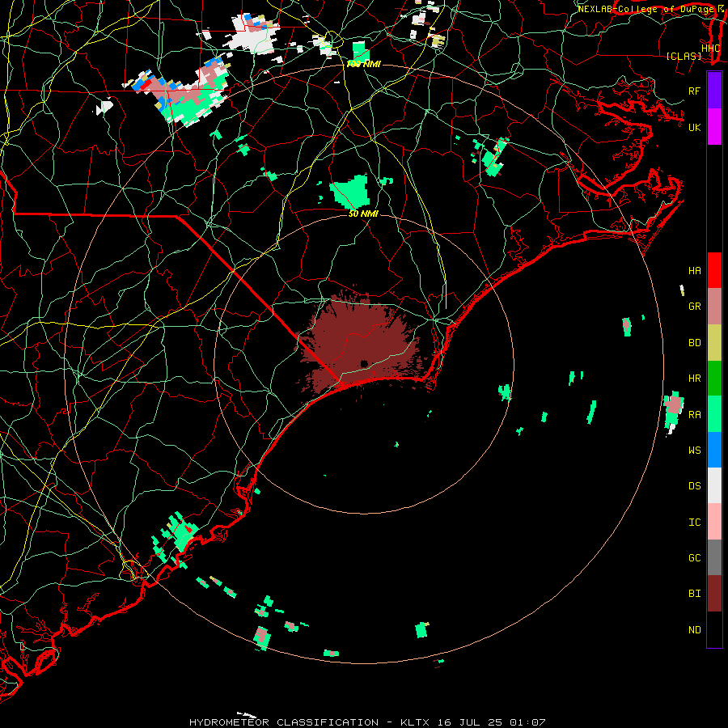Screen dimensions: 728x728
Task: Select the light pink IC ice crystals swatch
Action: (x=714, y=522)
